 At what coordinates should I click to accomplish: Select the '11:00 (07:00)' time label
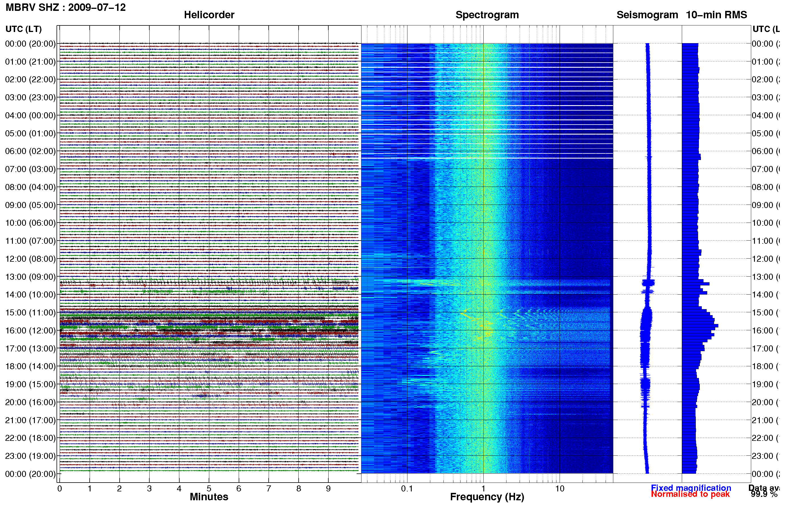click(x=30, y=241)
